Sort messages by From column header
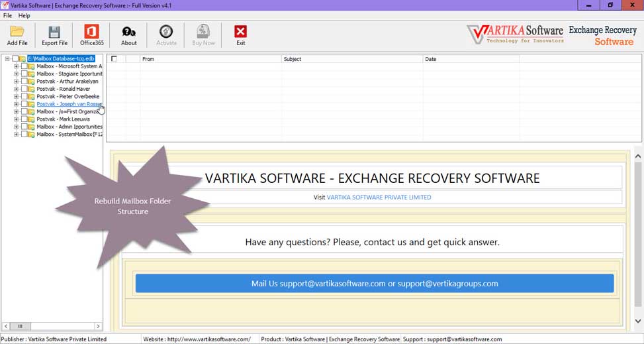This screenshot has height=344, width=644. click(x=210, y=59)
